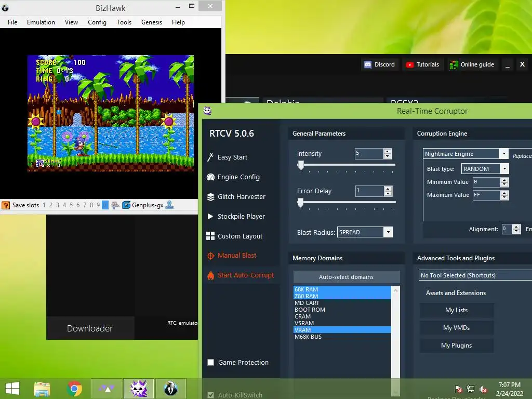Viewport: 532px width, 399px height.
Task: Click the icon after save slot 0
Action: coord(115,205)
